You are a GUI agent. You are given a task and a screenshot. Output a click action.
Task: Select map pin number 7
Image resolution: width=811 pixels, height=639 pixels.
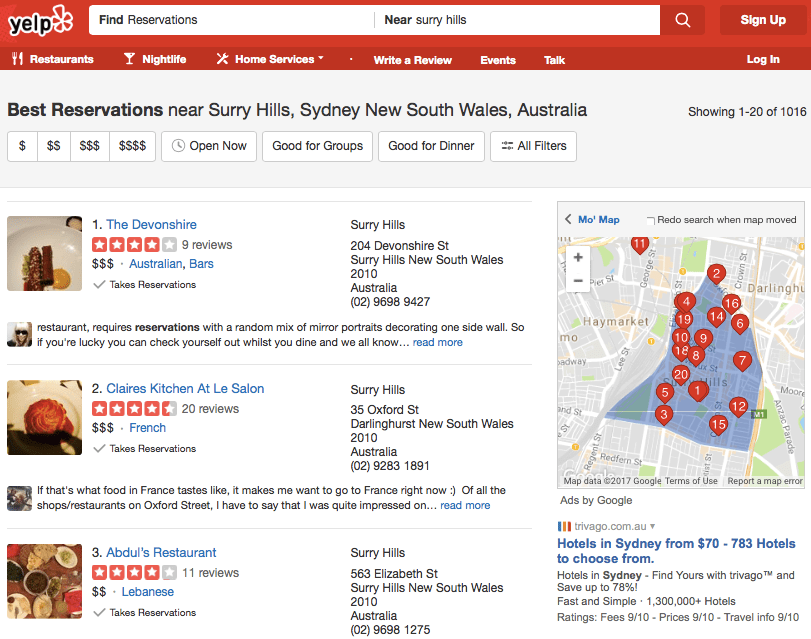pos(743,361)
